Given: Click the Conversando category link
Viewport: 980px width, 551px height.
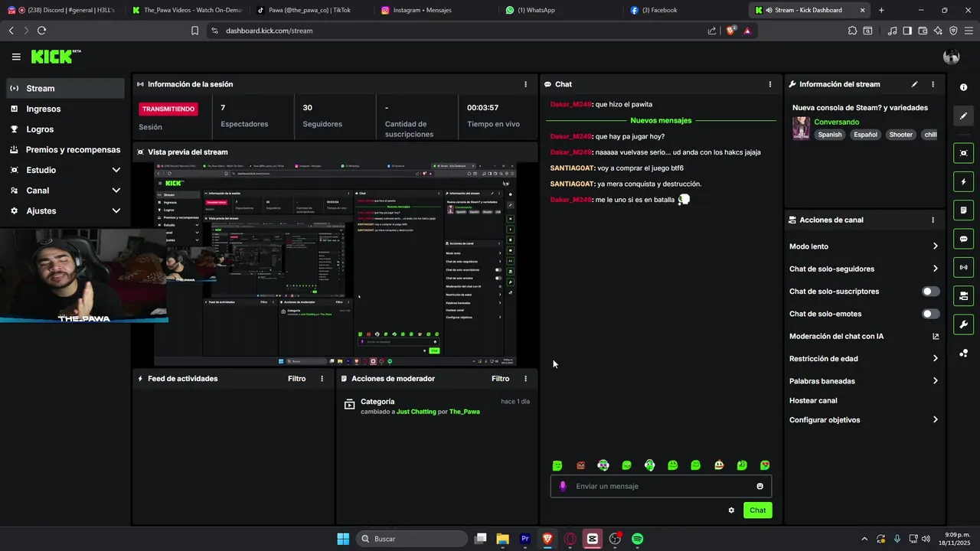Looking at the screenshot, I should coord(836,122).
